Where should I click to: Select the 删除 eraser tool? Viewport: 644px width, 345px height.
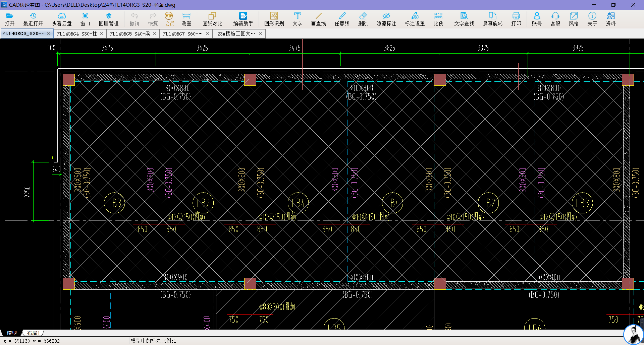click(363, 19)
